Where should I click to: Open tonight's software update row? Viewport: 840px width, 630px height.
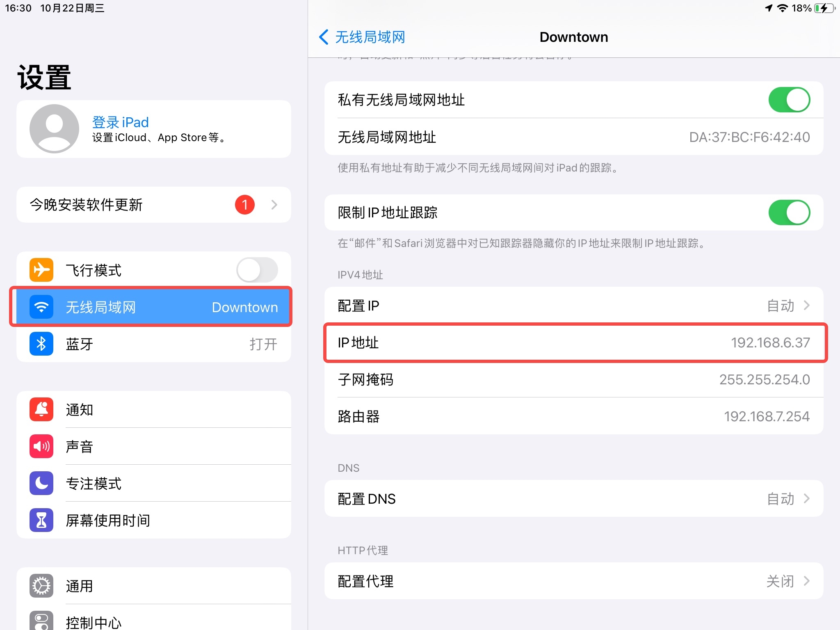click(154, 205)
